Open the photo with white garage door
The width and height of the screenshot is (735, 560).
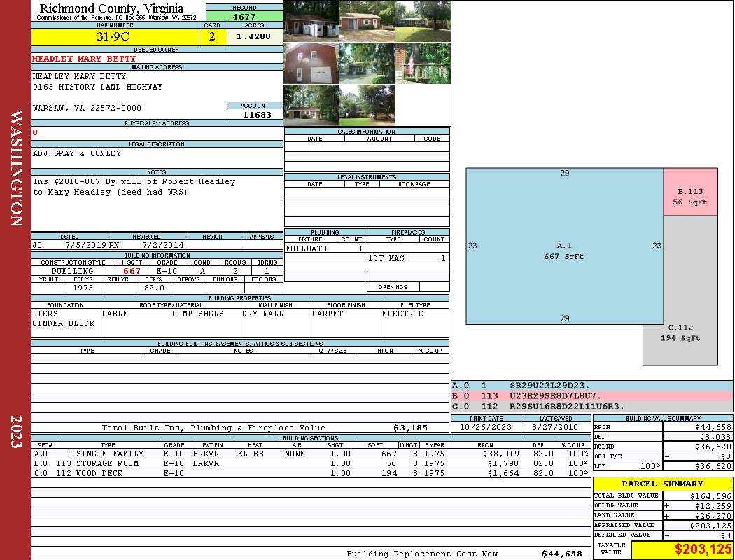[x=311, y=63]
